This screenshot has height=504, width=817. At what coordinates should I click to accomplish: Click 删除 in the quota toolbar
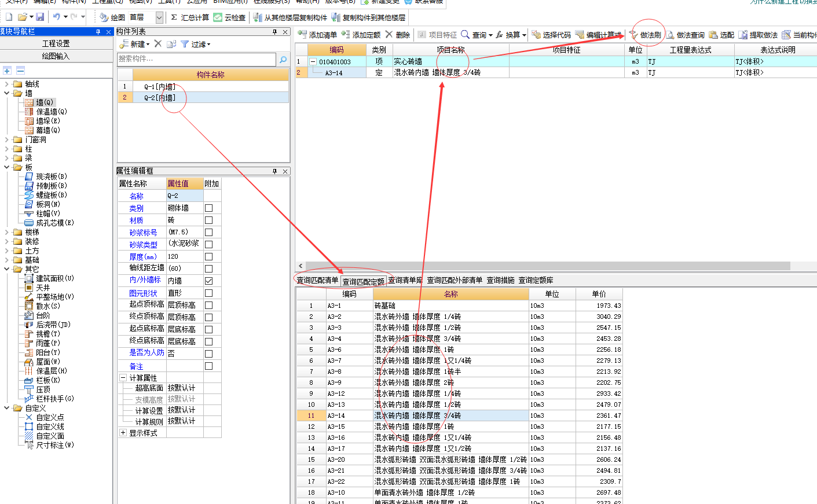tap(398, 35)
